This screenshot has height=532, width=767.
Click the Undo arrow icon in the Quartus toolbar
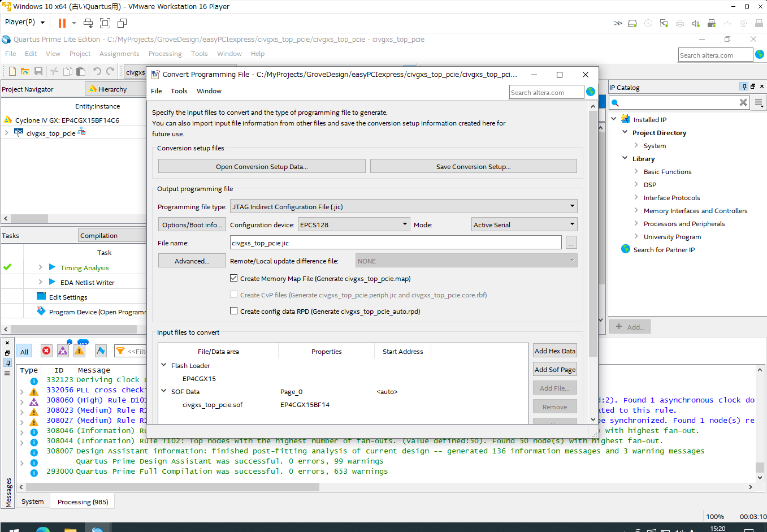(97, 71)
